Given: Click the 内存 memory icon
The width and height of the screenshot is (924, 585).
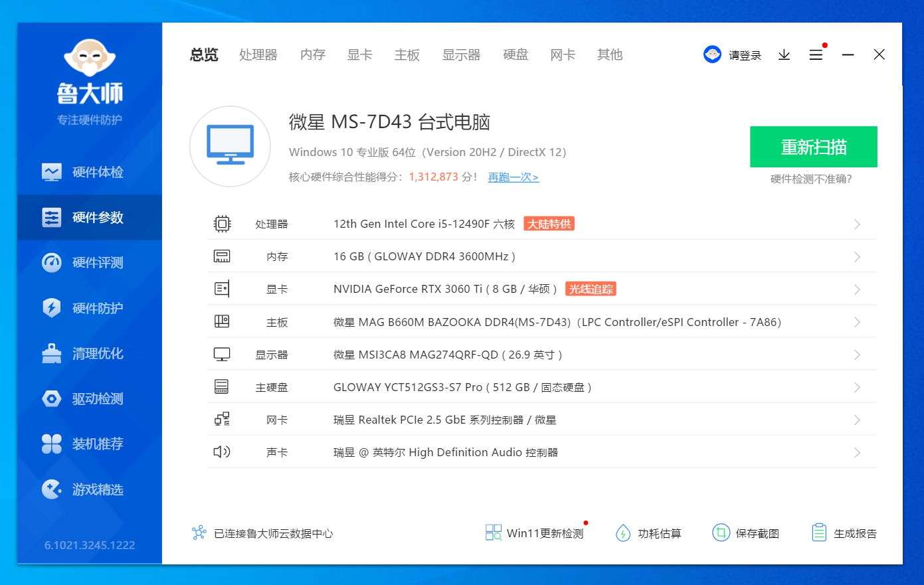Looking at the screenshot, I should (x=222, y=256).
